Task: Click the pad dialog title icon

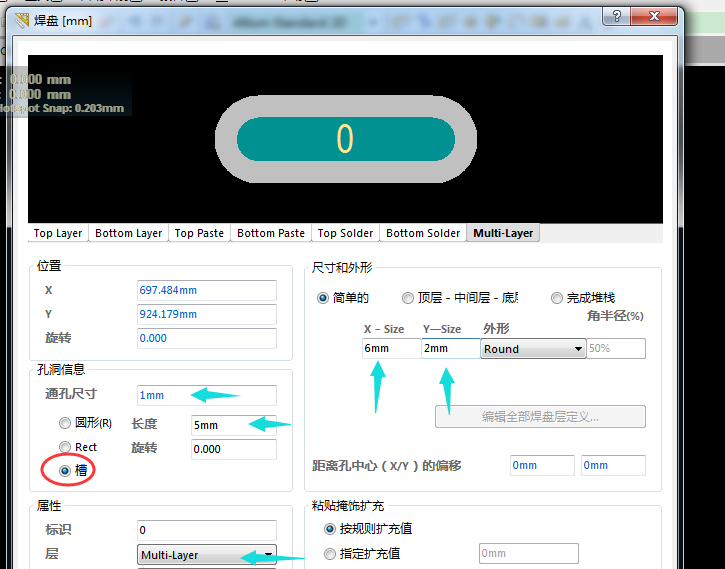Action: click(22, 21)
